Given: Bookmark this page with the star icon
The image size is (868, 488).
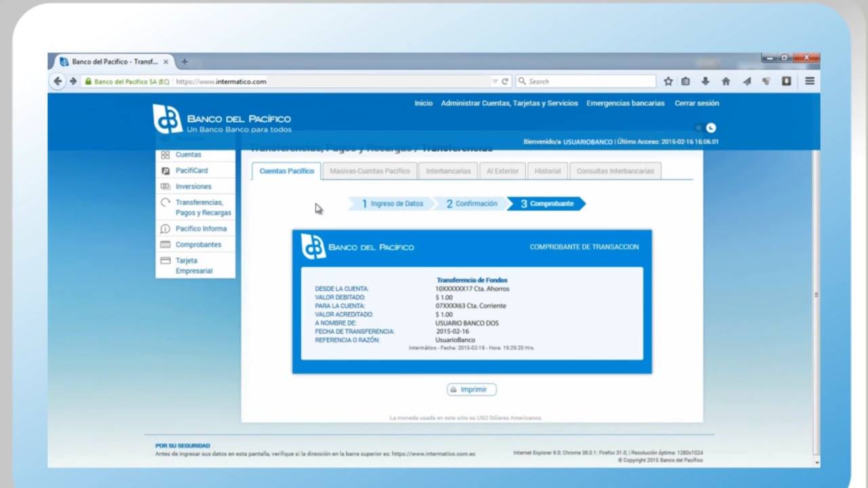Looking at the screenshot, I should pos(668,81).
